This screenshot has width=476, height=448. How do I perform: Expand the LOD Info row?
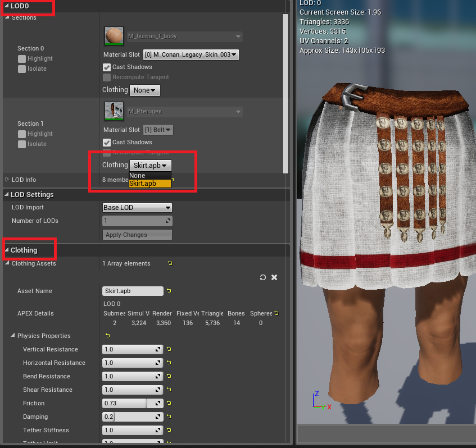click(7, 179)
